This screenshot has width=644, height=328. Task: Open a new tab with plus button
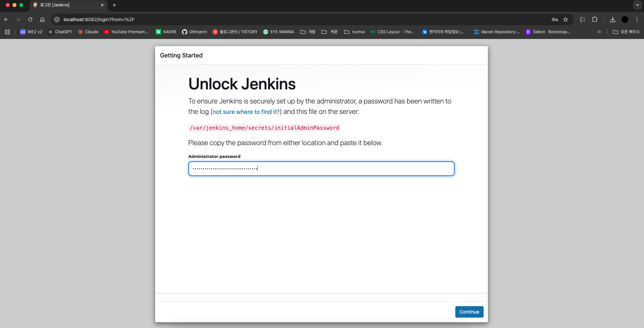click(114, 5)
